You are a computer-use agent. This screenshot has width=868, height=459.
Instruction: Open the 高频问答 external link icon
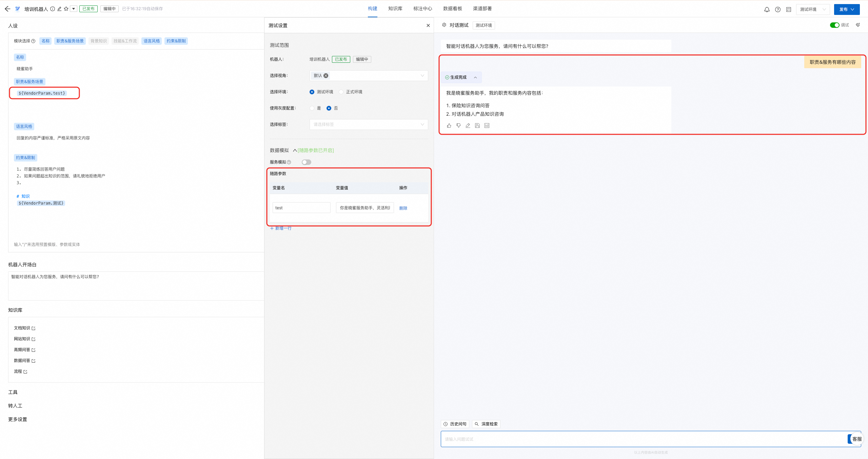click(x=34, y=350)
